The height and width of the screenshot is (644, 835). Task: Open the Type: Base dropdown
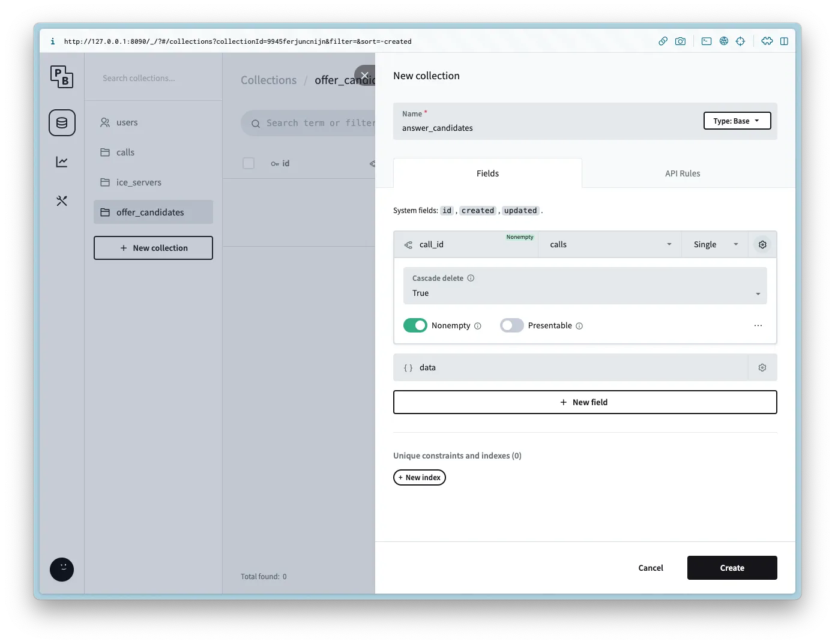737,121
